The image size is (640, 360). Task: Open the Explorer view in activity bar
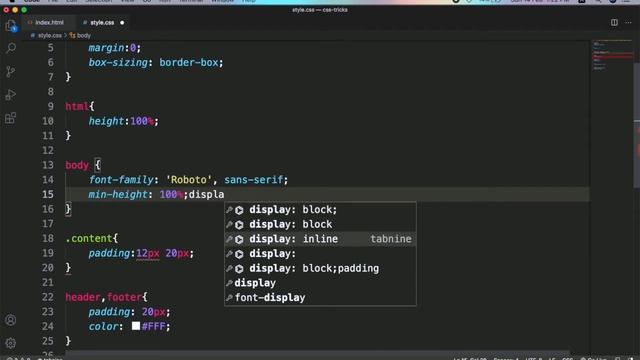point(11,25)
